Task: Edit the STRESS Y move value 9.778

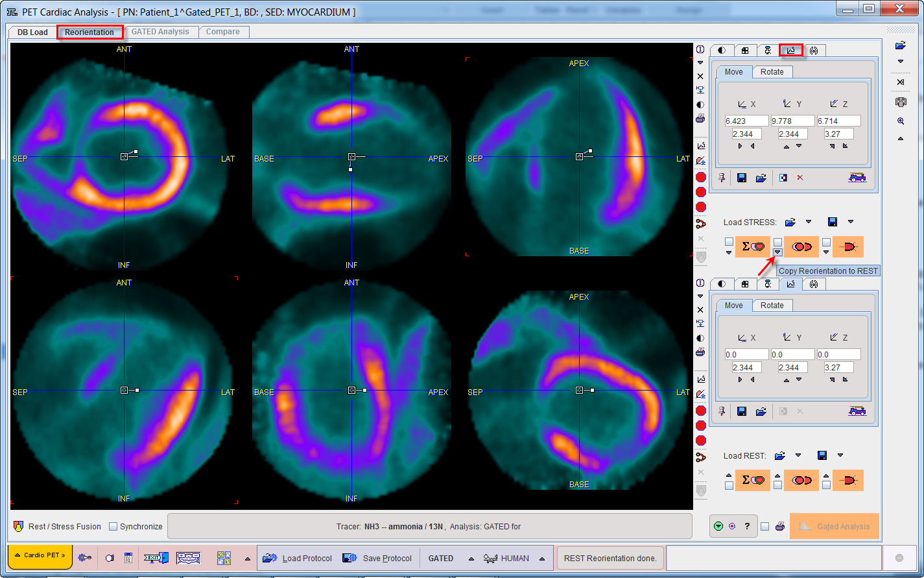Action: [792, 121]
